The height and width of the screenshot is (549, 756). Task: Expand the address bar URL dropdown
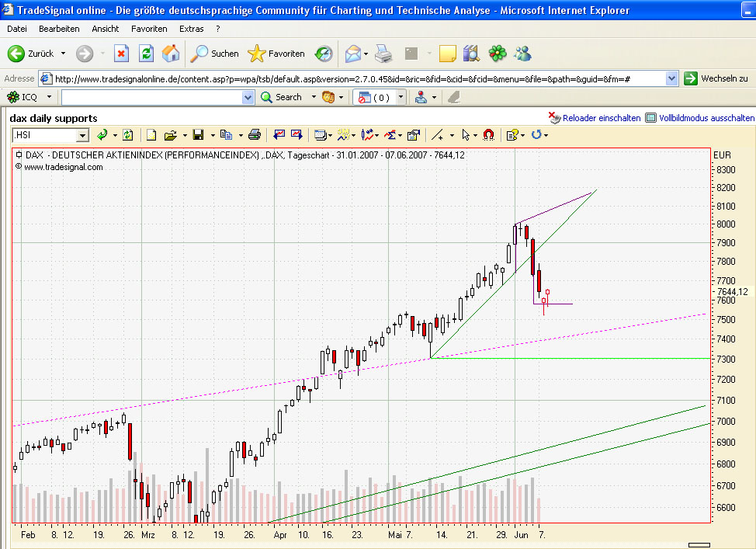[671, 78]
